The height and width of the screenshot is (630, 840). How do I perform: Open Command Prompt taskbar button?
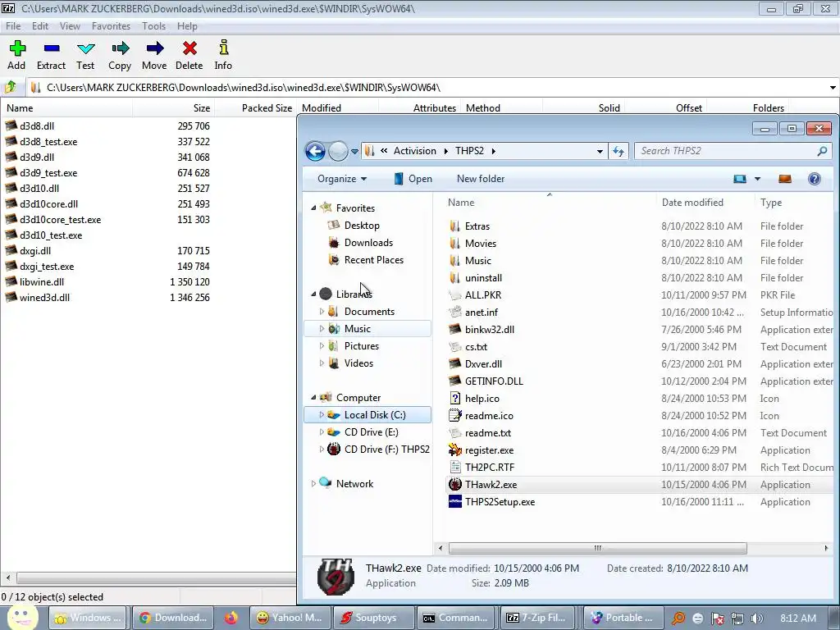pyautogui.click(x=456, y=618)
